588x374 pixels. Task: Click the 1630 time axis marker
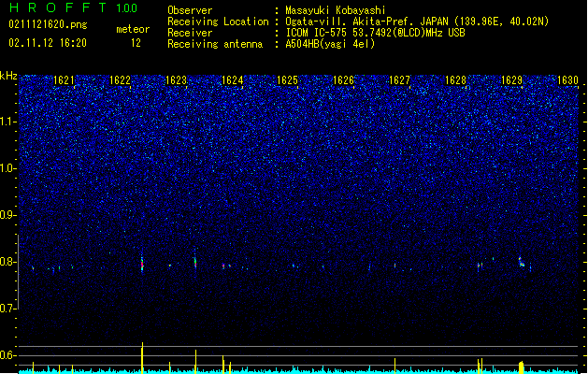click(x=567, y=80)
